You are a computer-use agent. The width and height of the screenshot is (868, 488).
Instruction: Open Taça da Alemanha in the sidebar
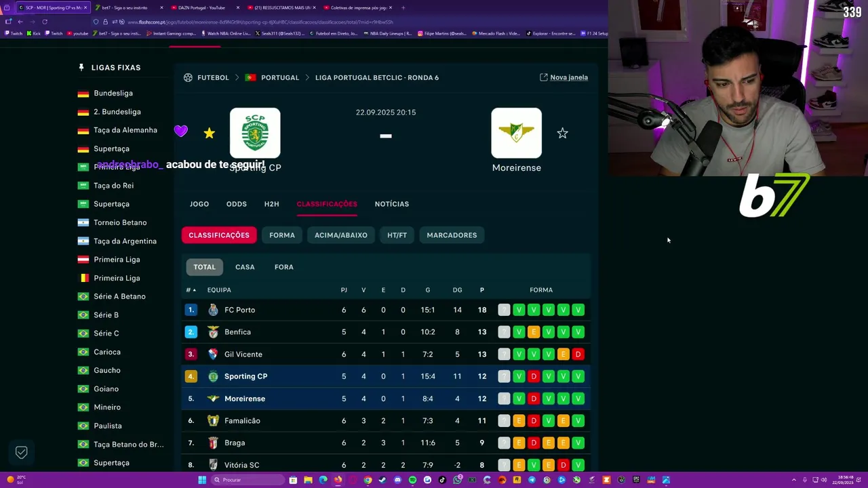click(125, 130)
